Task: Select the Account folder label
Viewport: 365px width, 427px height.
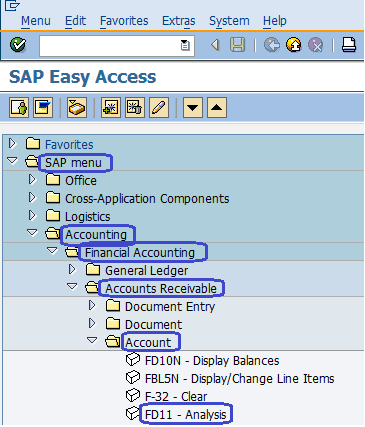Action: pyautogui.click(x=148, y=343)
